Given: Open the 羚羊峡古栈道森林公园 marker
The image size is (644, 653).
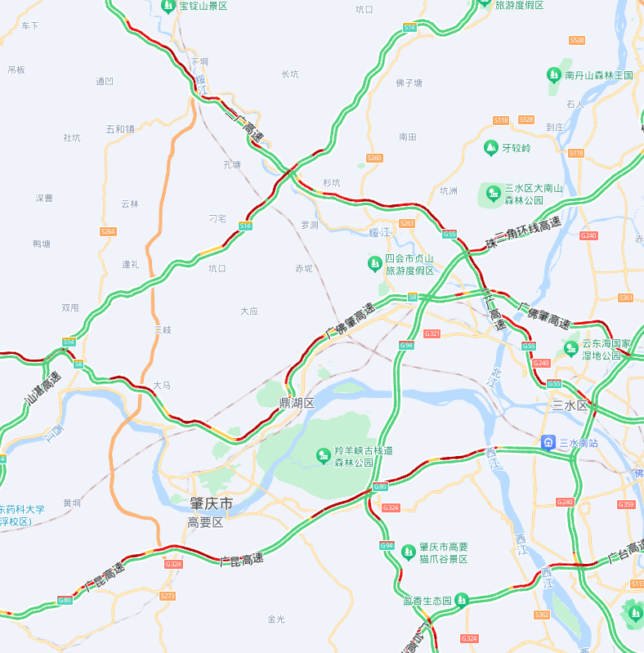Looking at the screenshot, I should [324, 456].
